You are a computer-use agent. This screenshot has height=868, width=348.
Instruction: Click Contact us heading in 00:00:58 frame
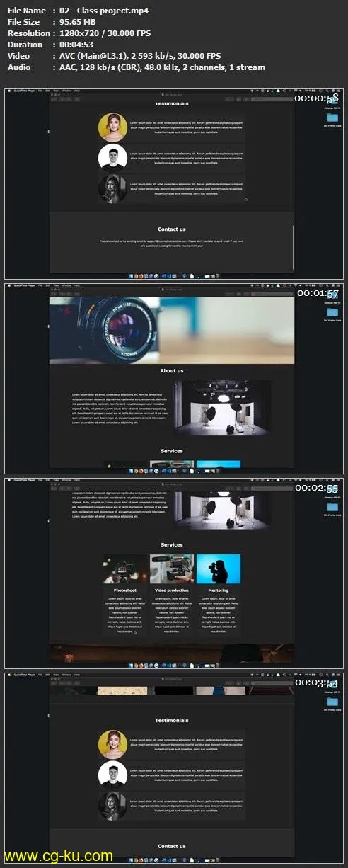point(172,229)
